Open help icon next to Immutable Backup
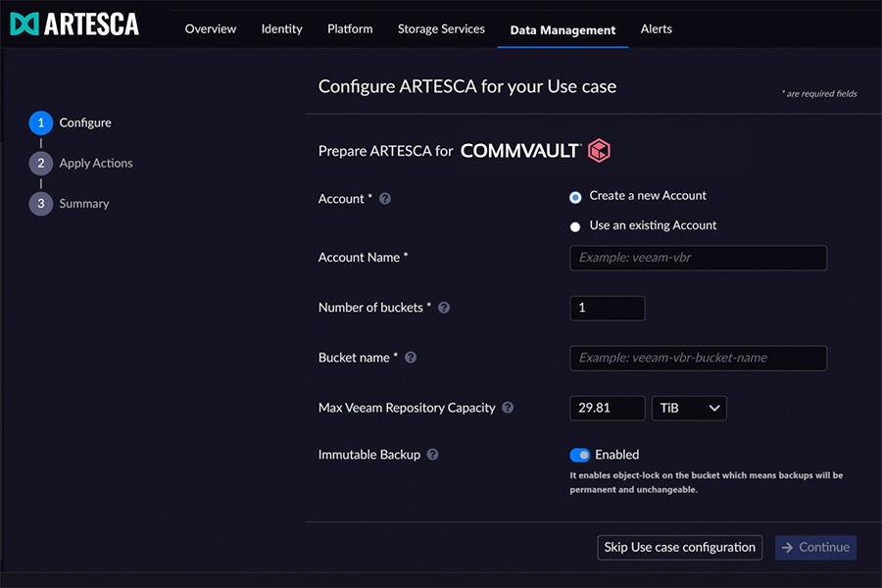Screen dimensions: 882x588 pyautogui.click(x=432, y=455)
